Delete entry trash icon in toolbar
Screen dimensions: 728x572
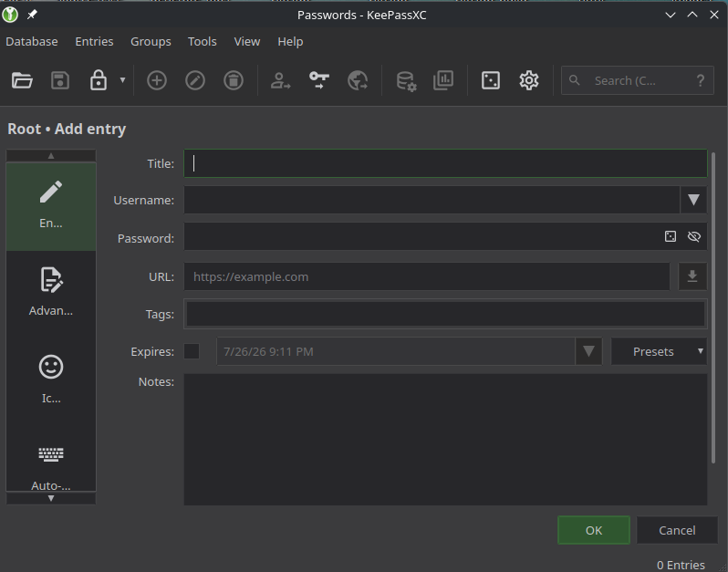tap(234, 80)
